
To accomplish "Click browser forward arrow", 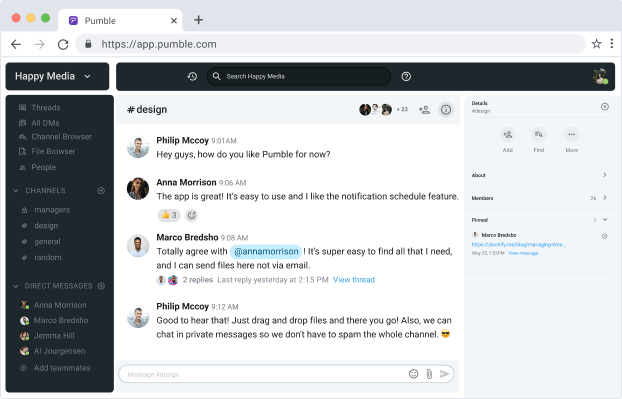I will coord(39,44).
